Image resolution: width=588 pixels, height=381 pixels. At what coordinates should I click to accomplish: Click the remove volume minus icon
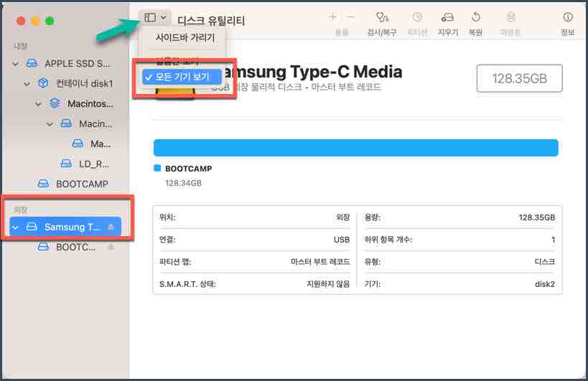pyautogui.click(x=350, y=17)
